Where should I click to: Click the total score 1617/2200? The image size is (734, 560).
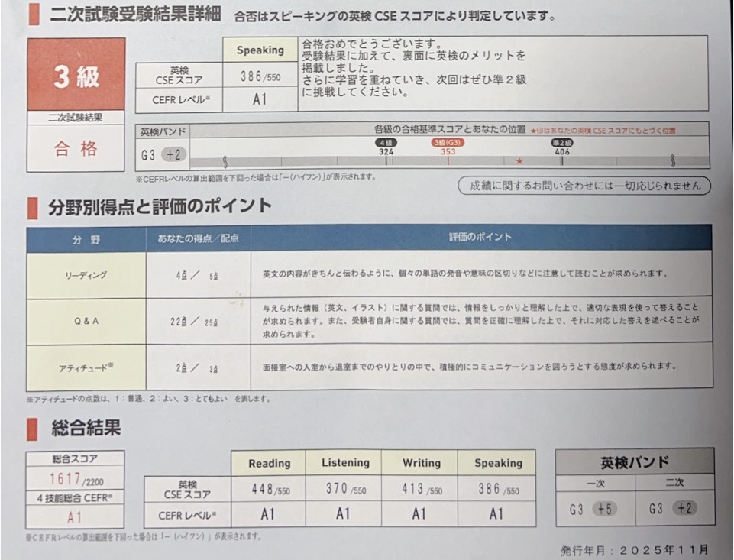[x=76, y=480]
